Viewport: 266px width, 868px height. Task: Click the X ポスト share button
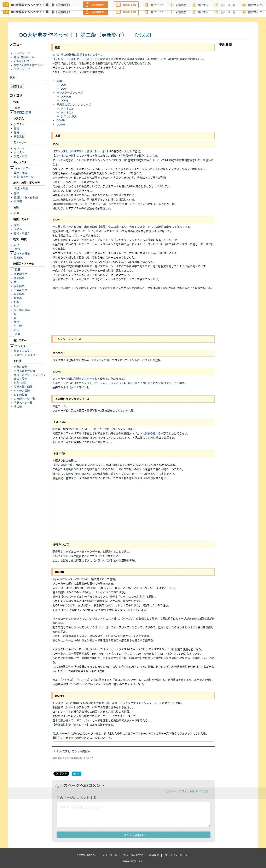[x=61, y=773]
